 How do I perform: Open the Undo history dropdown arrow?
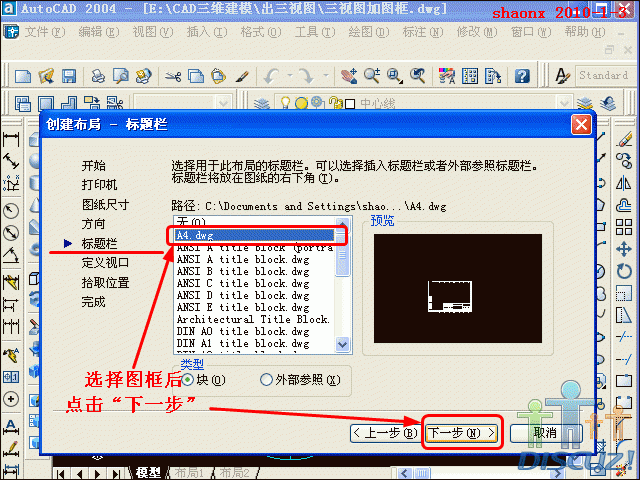[289, 76]
